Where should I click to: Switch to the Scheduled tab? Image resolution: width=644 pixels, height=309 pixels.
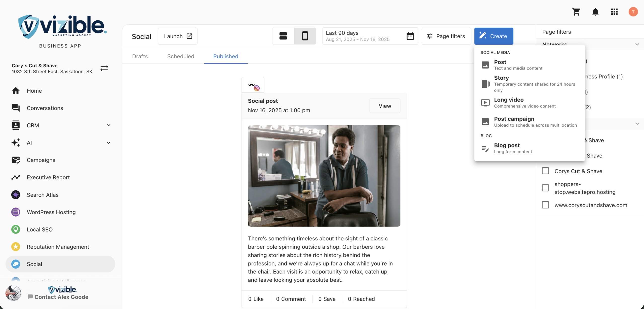pos(181,56)
